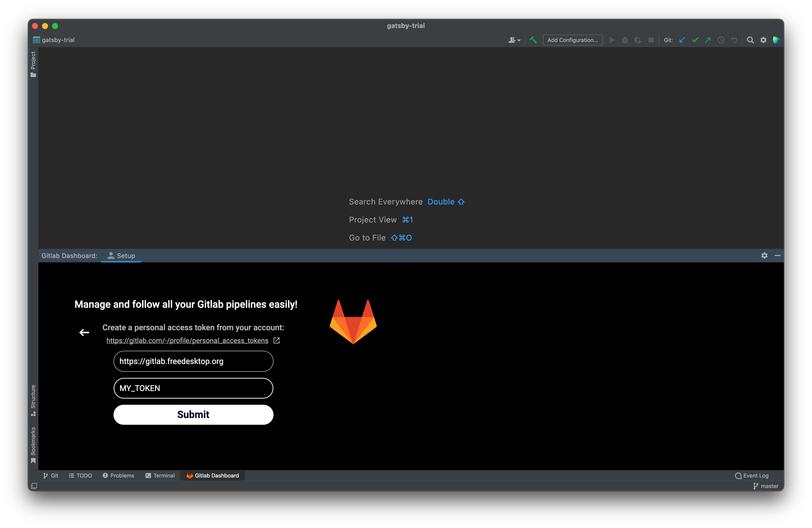The width and height of the screenshot is (812, 528).
Task: Open the TODO tool window tab
Action: coord(80,475)
